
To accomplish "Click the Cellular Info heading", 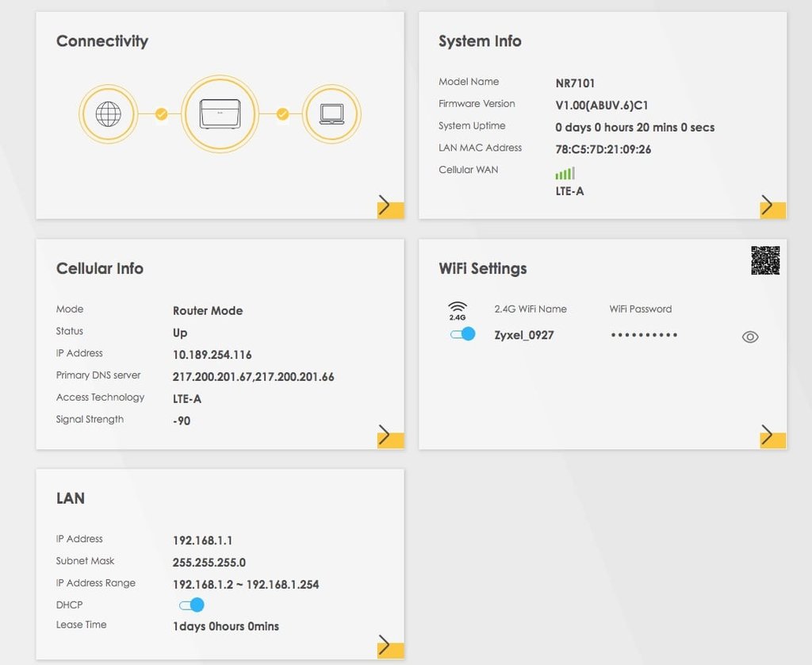I will (100, 268).
